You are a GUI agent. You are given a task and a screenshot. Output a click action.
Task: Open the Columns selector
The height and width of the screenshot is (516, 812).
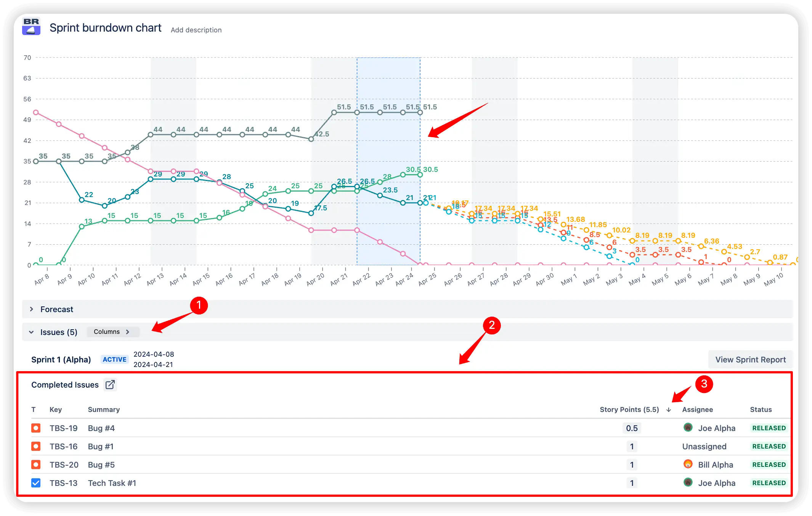(x=112, y=332)
